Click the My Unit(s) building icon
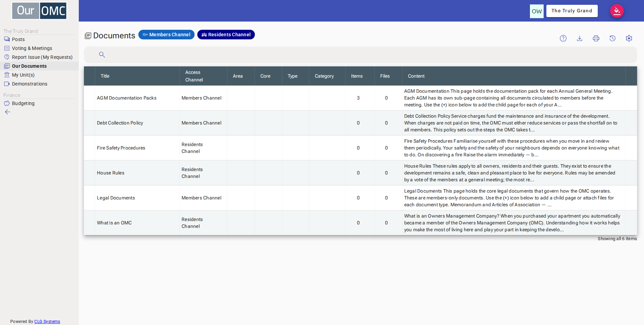This screenshot has width=644, height=325. coord(7,75)
